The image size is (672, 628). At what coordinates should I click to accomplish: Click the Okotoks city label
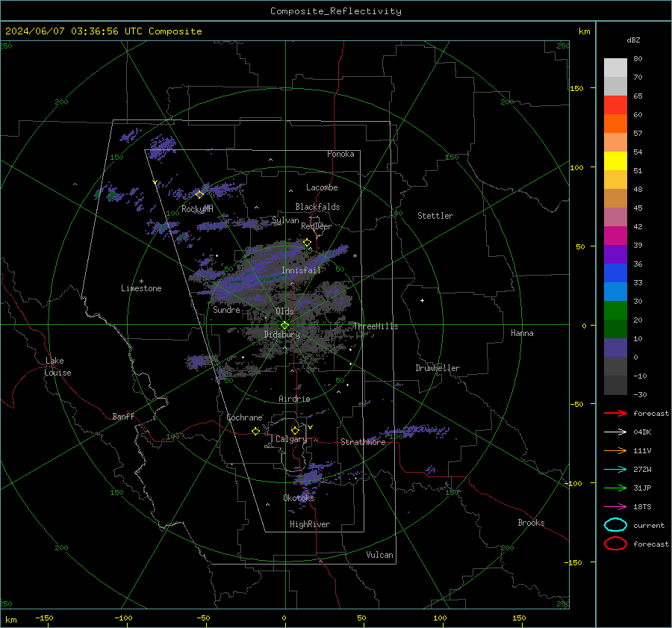299,498
